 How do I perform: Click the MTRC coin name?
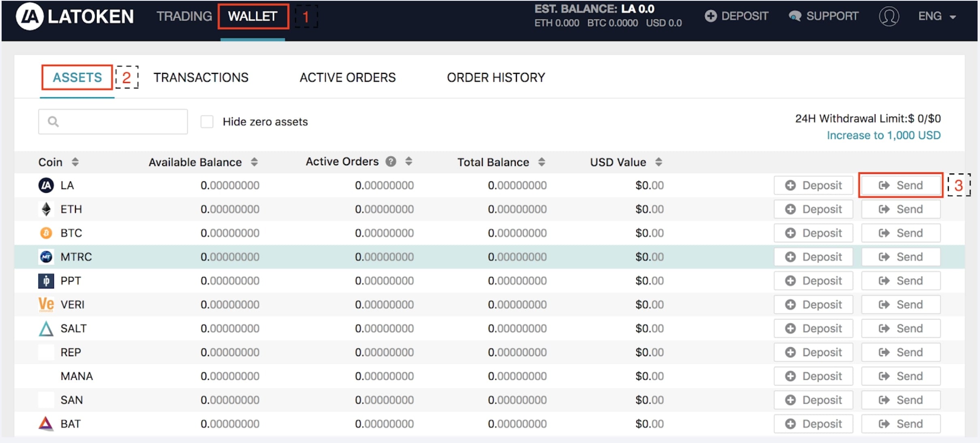[76, 257]
